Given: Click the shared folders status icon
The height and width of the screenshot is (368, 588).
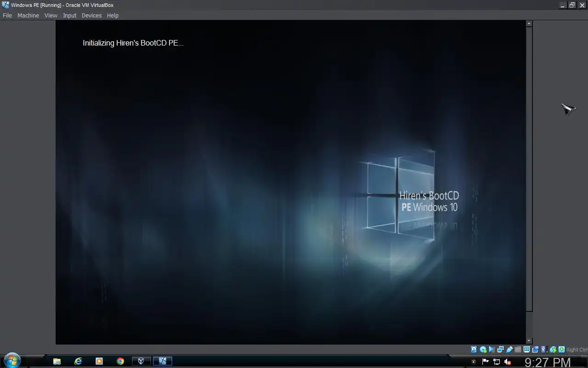Looking at the screenshot, I should (518, 350).
